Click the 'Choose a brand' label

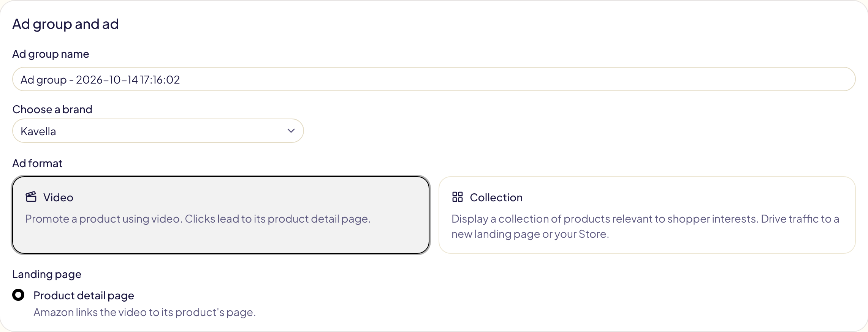52,109
